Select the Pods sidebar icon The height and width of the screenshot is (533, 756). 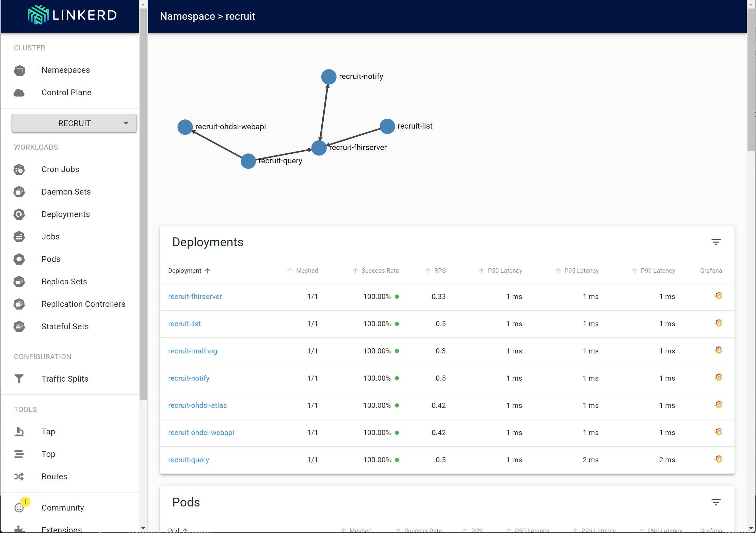tap(19, 259)
